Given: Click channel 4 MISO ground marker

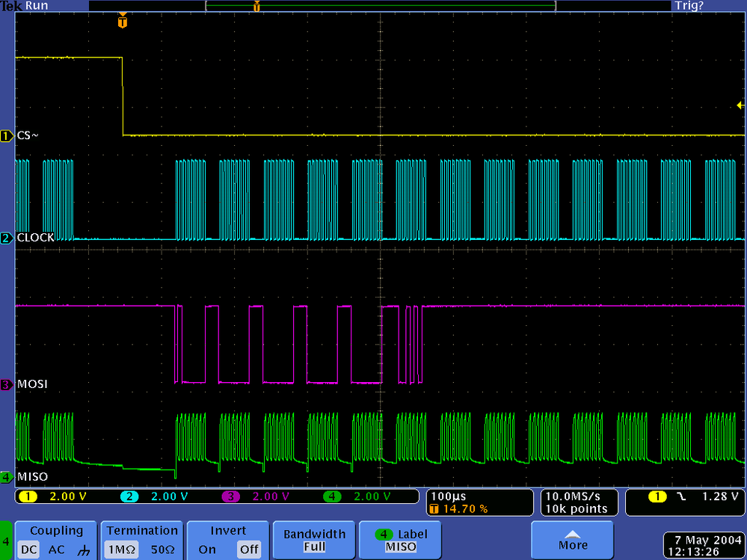Looking at the screenshot, I should [7, 477].
